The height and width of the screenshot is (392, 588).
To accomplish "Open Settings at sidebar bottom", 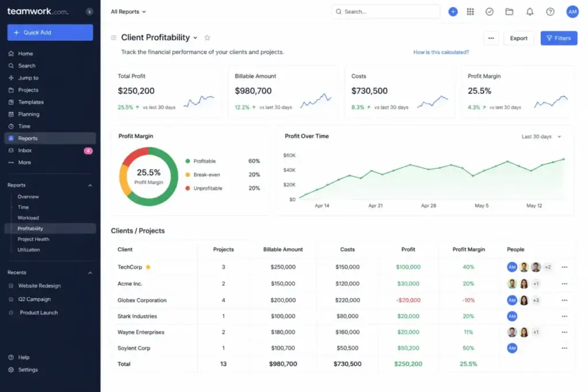I will 28,370.
